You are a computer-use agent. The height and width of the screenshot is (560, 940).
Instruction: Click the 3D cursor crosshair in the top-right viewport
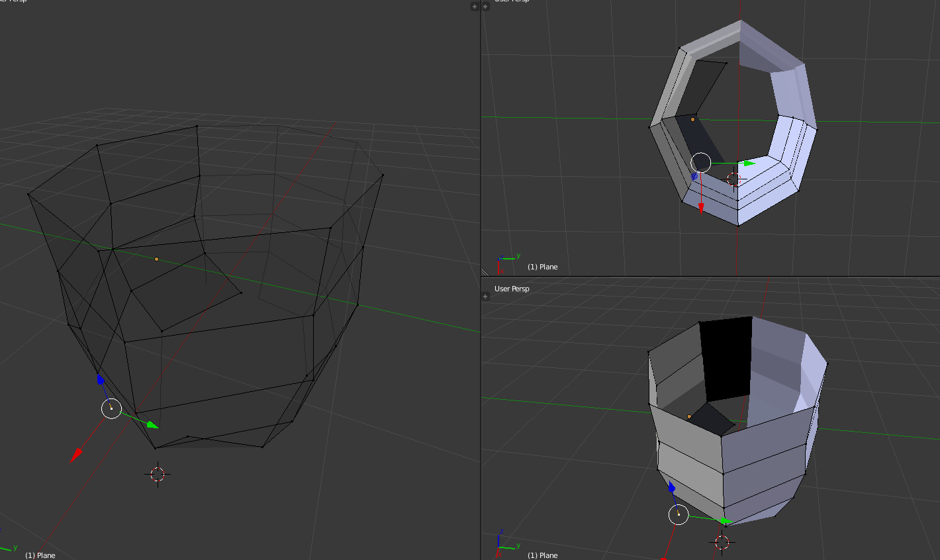(733, 179)
